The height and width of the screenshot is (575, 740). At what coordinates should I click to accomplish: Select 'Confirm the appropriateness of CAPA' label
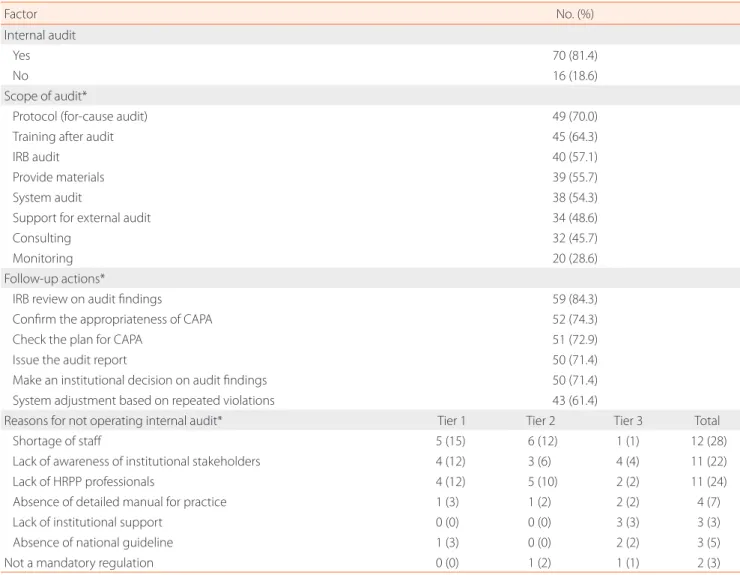[x=112, y=320]
